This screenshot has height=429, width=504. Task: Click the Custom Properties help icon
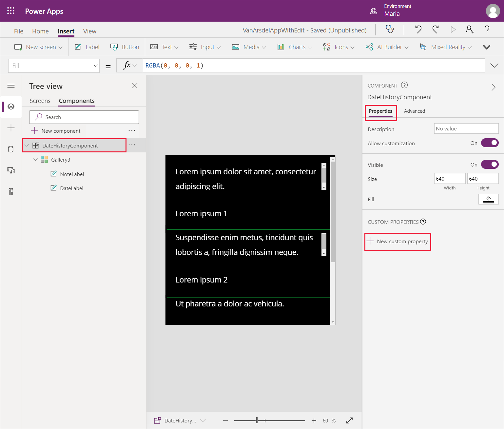pos(423,222)
